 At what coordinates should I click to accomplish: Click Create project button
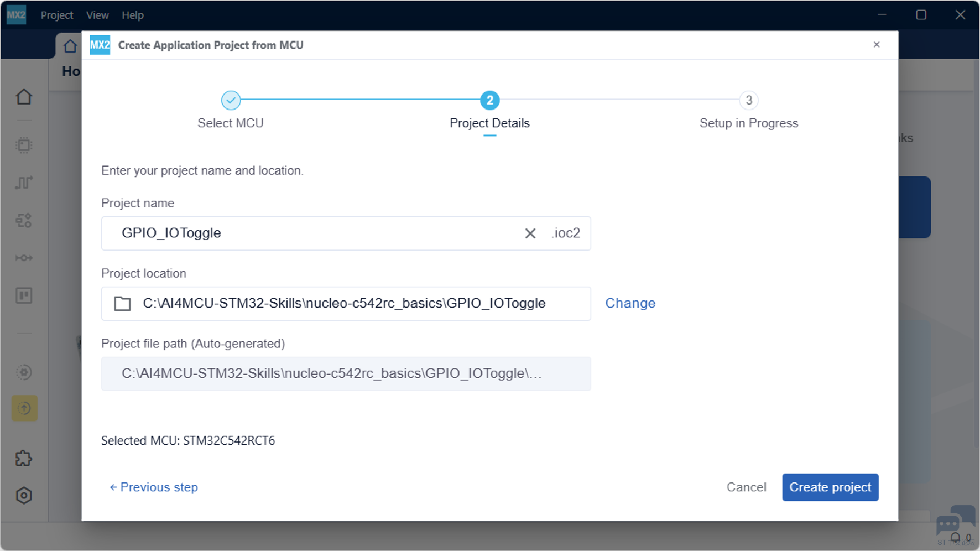[830, 487]
